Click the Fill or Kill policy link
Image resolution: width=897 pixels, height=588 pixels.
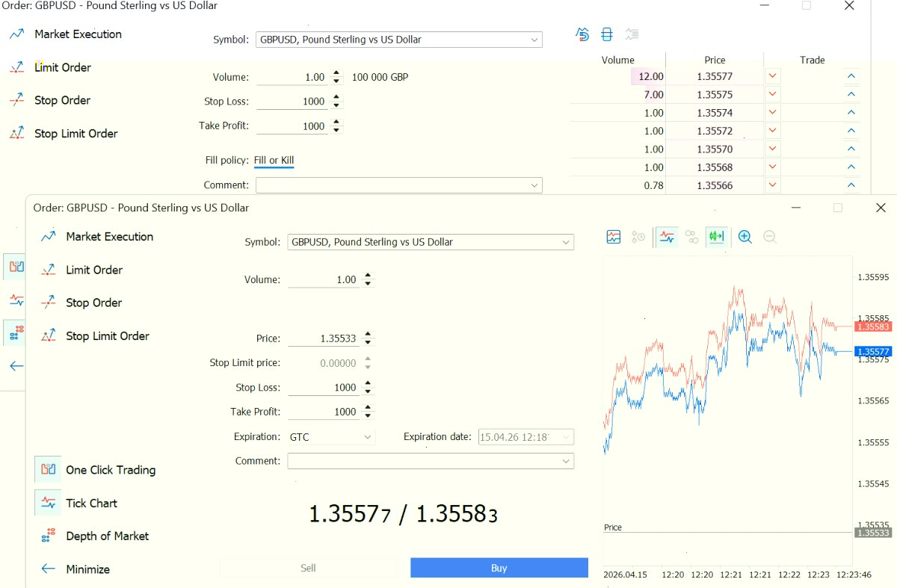[x=274, y=161]
